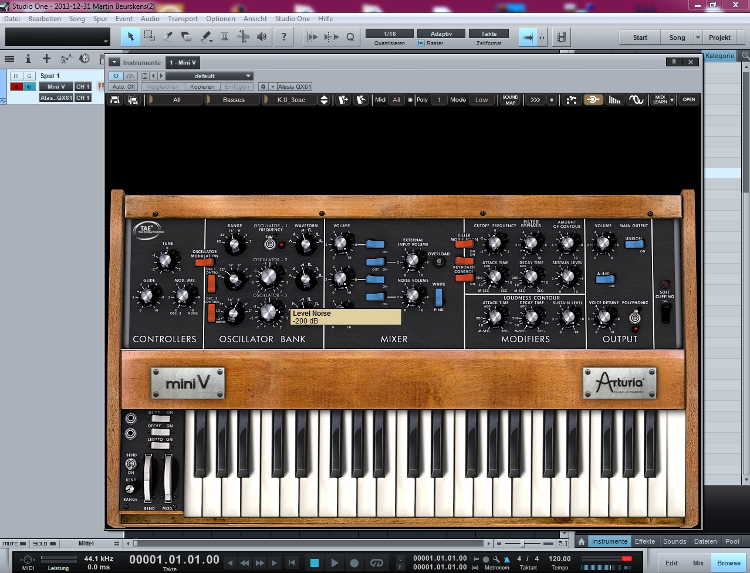This screenshot has height=573, width=750.
Task: Show automation with the curve icon
Action: click(66, 59)
